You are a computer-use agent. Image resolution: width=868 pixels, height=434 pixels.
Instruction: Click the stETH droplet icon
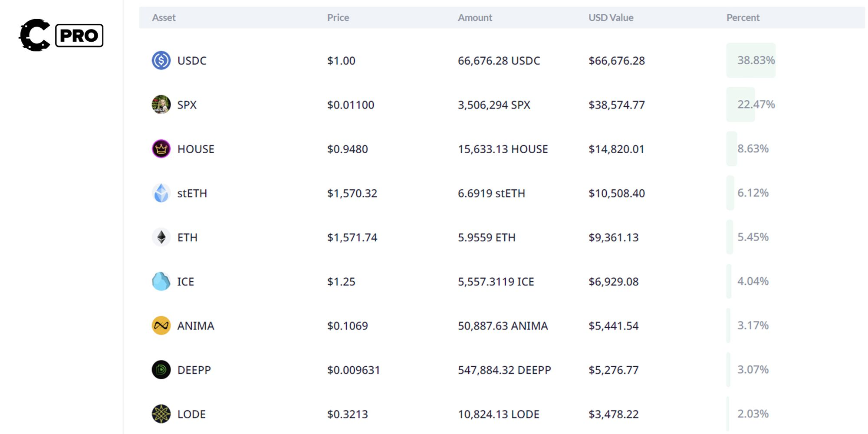pos(161,193)
